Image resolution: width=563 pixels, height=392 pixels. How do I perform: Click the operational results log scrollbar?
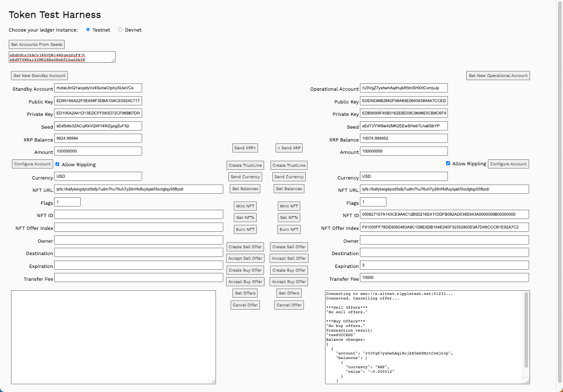[526, 330]
